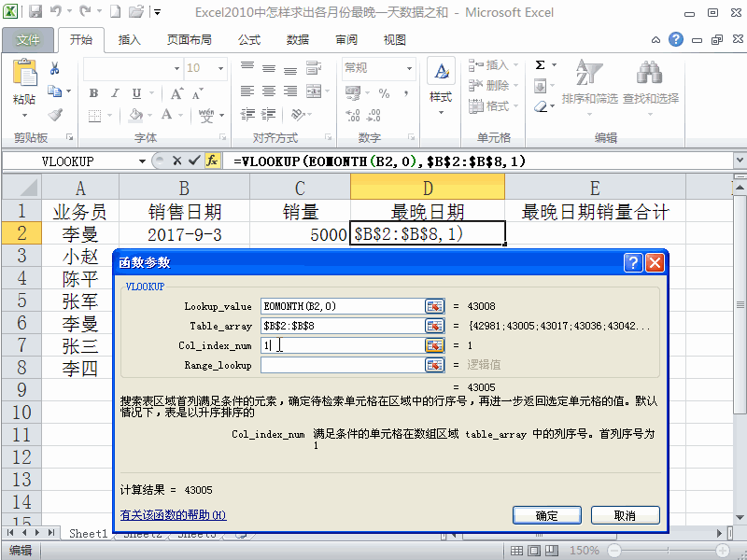This screenshot has height=560, width=747.
Task: Click the fx Insert Function button
Action: [x=212, y=161]
